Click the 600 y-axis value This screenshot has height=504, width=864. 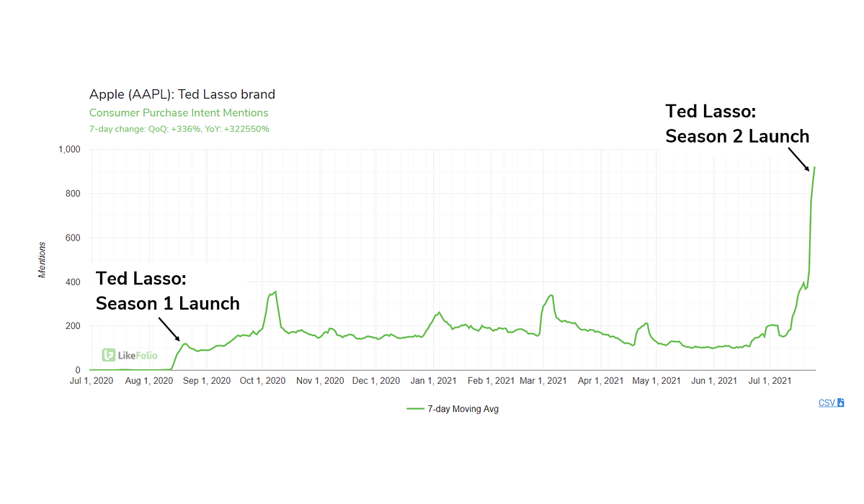coord(73,238)
